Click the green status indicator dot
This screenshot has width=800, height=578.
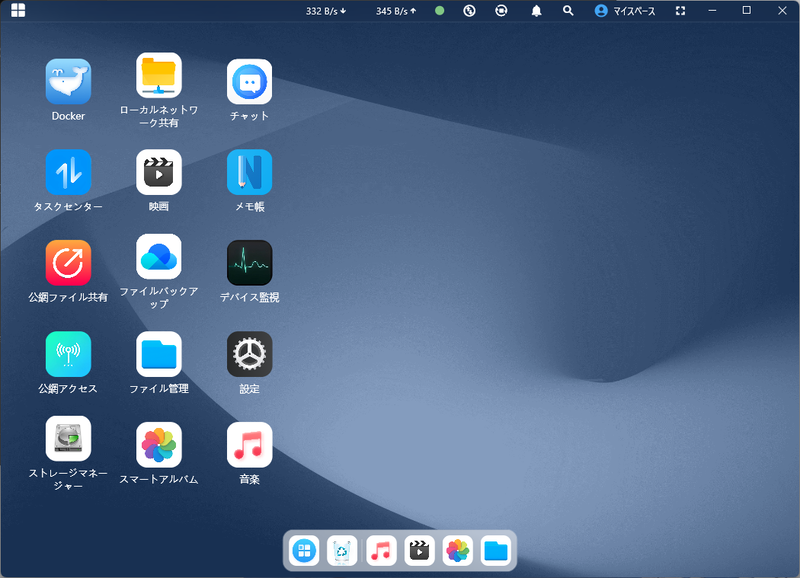[439, 11]
